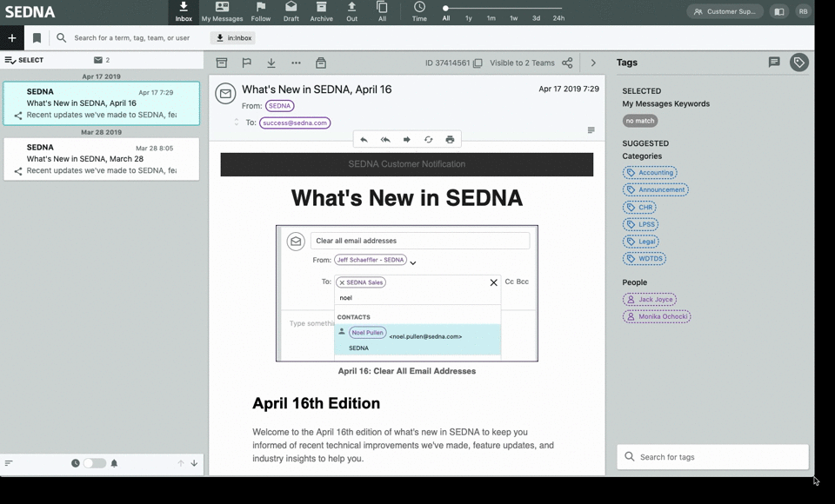Image resolution: width=835 pixels, height=504 pixels.
Task: Expand the message panel with the right chevron
Action: (594, 63)
